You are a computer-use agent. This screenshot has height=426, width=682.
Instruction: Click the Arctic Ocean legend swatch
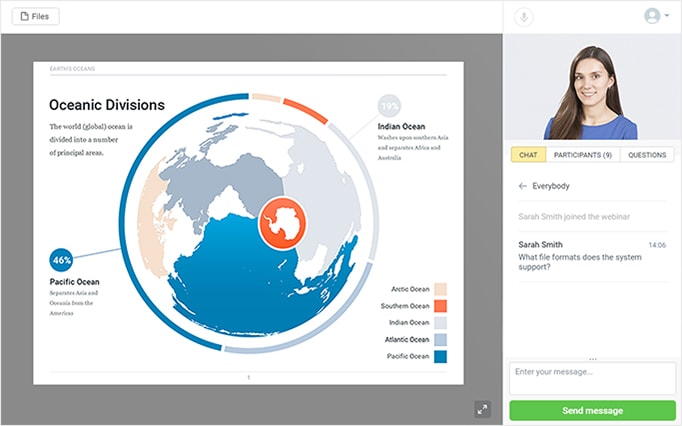pos(440,289)
